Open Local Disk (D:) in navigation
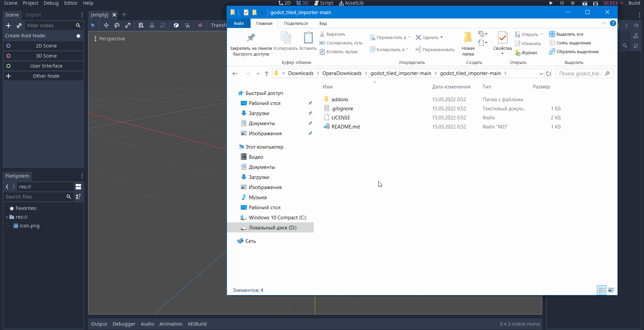Screen dimensions: 644x330 271,228
